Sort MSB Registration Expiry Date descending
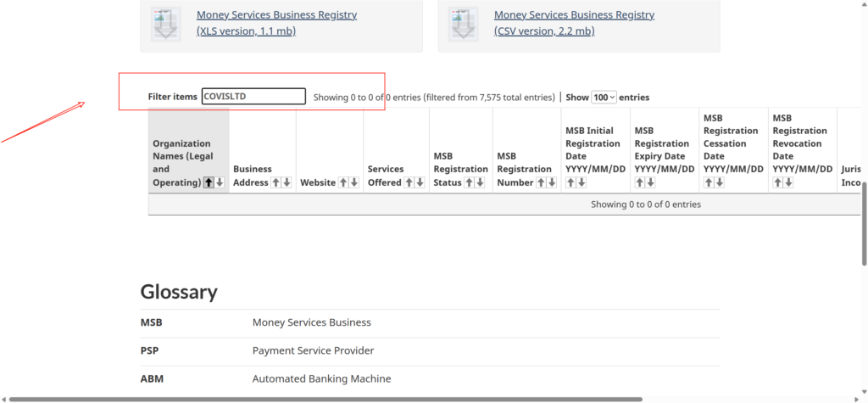The image size is (868, 403). click(x=650, y=182)
